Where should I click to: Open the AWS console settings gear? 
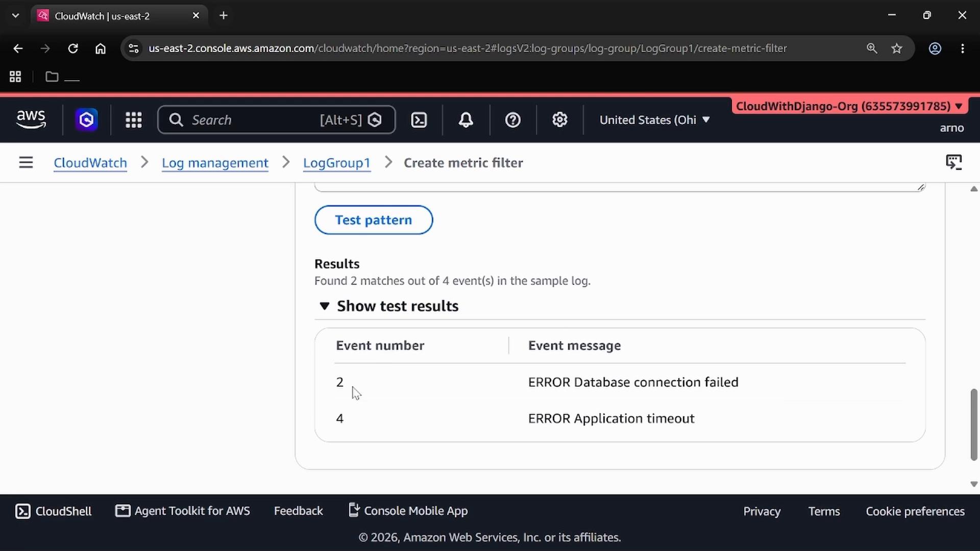560,120
